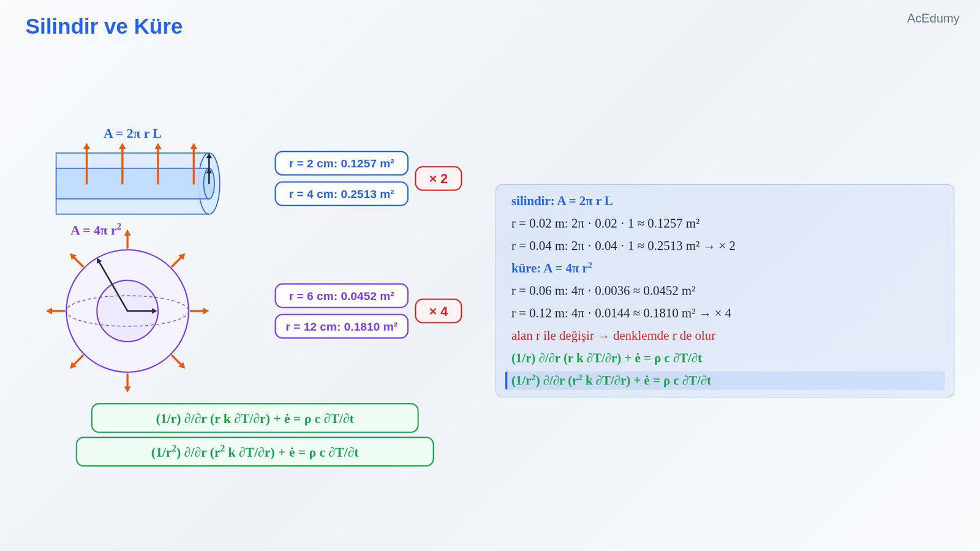
Task: Click the A = 4π r² purple label
Action: pos(96,230)
